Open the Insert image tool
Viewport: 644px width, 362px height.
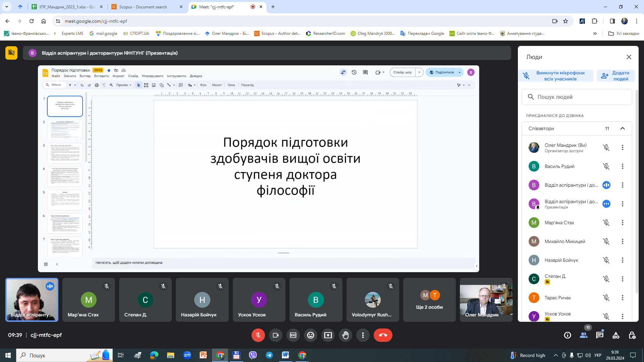pyautogui.click(x=154, y=85)
